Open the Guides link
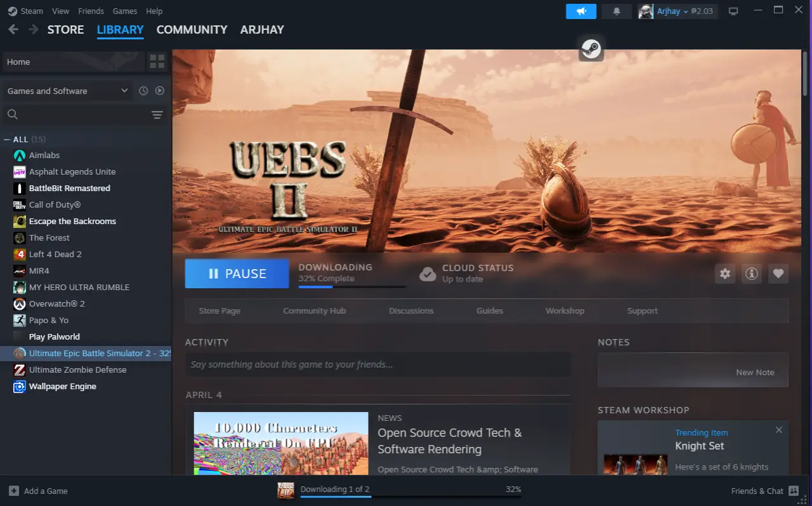812x506 pixels. 490,310
